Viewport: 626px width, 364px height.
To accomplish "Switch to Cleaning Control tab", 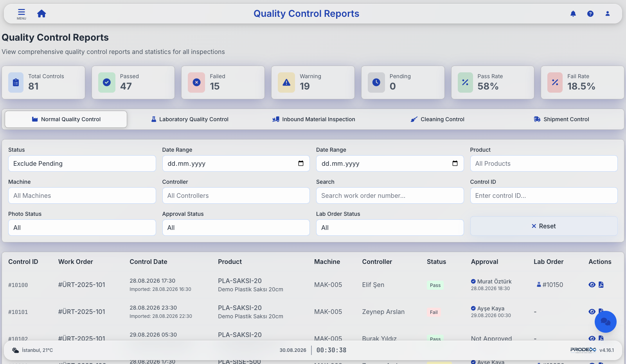I will point(437,119).
